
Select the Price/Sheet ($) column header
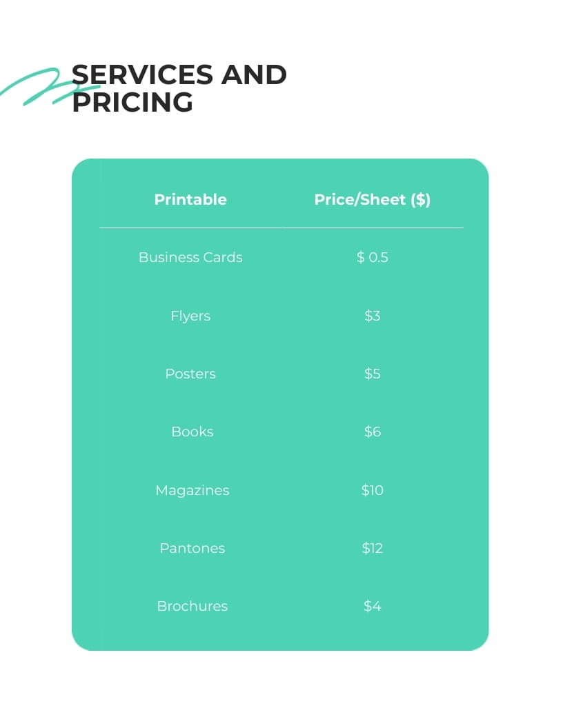tap(372, 199)
